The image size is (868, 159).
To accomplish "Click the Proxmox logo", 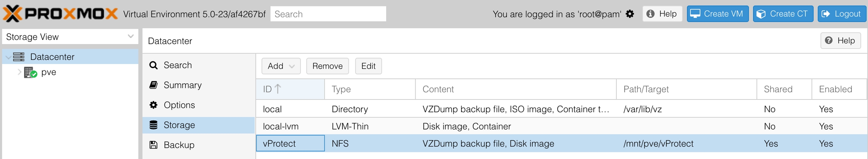I will point(60,14).
